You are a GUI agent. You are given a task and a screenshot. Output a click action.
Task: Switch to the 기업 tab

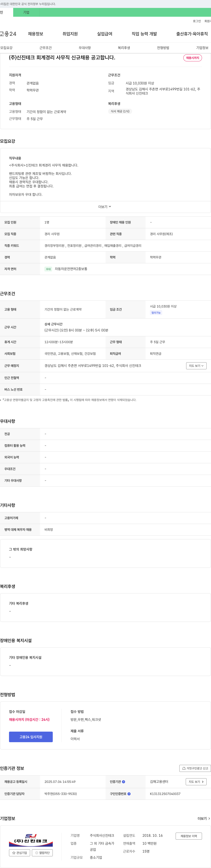(26, 13)
